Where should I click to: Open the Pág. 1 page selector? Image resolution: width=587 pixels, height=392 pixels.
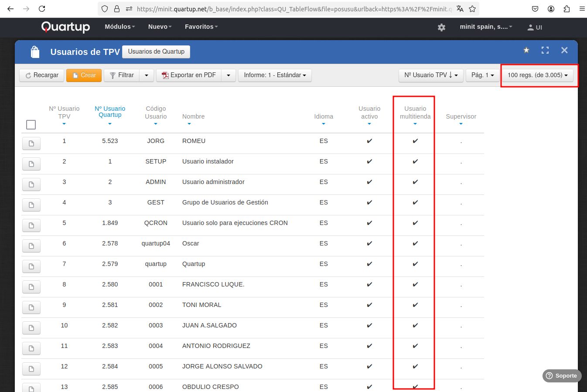[482, 75]
